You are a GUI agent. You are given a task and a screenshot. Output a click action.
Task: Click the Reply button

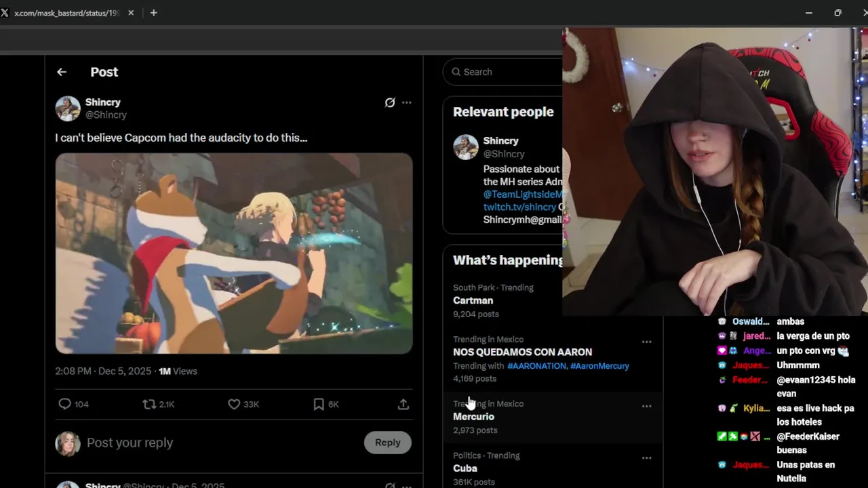(x=388, y=443)
